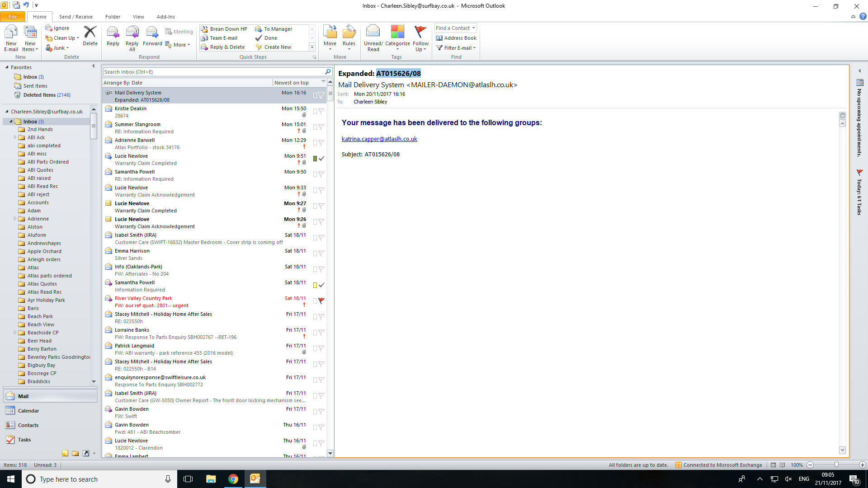Open the Filter E-mail dropdown
The image size is (868, 488).
456,48
